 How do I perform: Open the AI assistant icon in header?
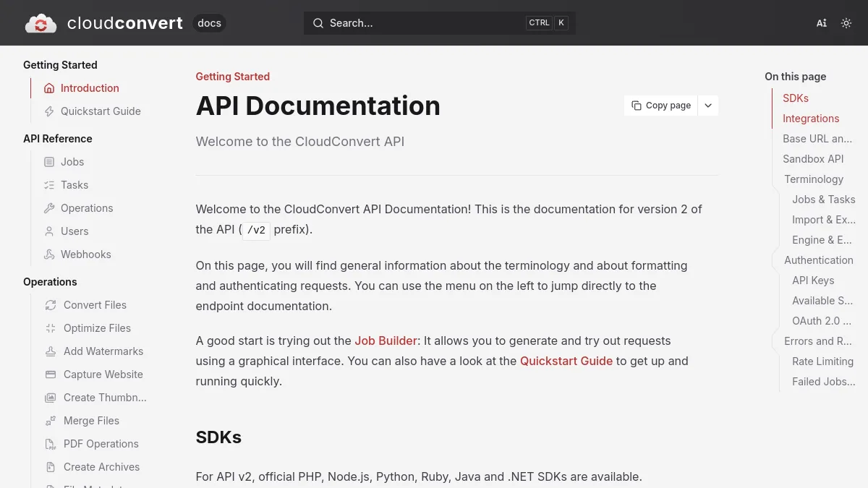[822, 23]
